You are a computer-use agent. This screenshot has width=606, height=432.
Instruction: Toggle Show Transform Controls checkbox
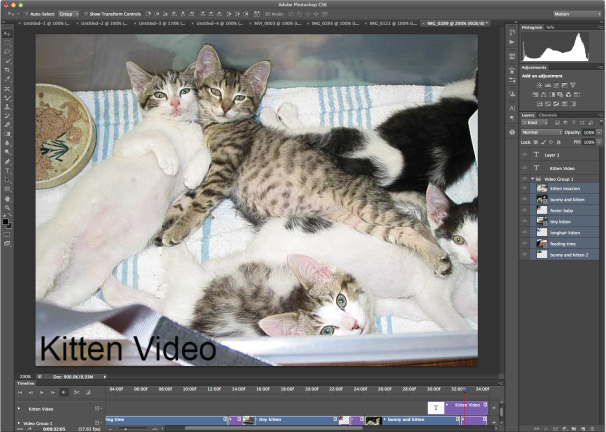[84, 15]
